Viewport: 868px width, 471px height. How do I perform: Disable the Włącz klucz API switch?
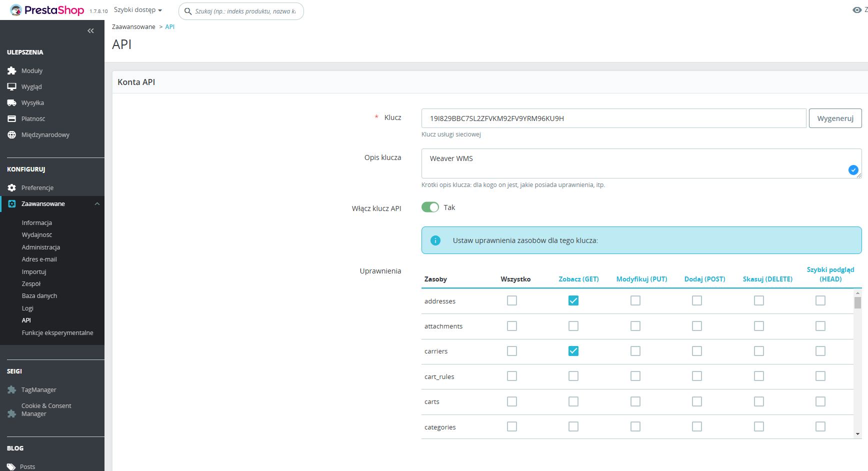[430, 207]
